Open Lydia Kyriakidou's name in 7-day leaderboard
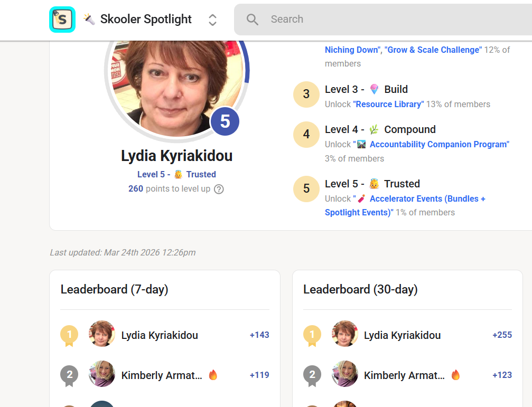The height and width of the screenshot is (407, 532). coord(160,335)
